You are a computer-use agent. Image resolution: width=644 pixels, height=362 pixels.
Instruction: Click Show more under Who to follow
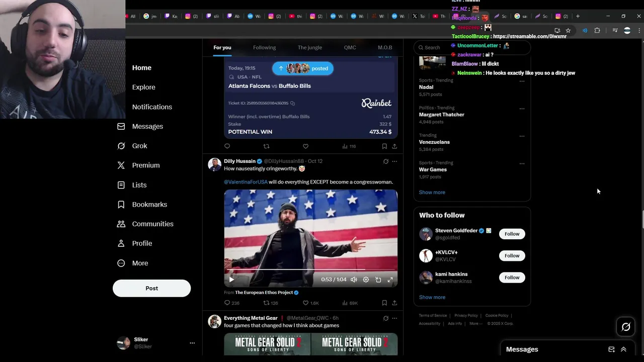(x=432, y=297)
